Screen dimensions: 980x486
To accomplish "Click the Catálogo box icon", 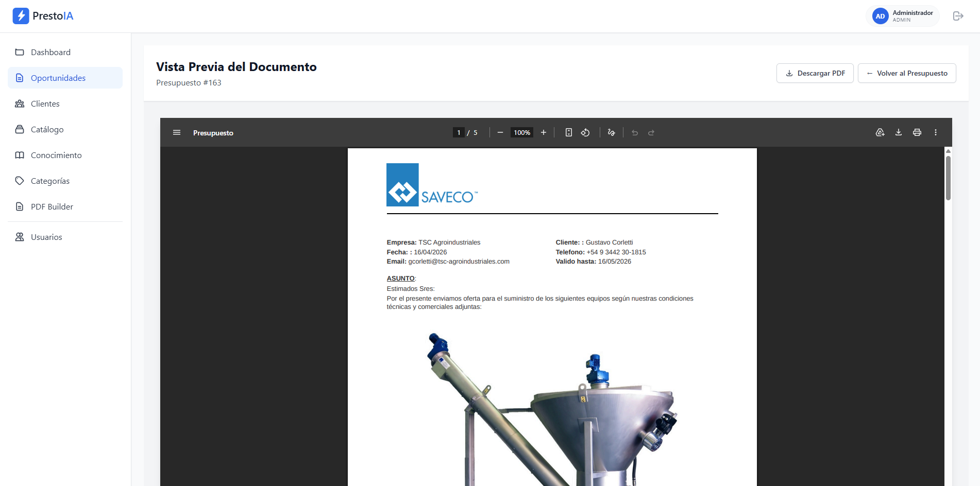I will 20,129.
